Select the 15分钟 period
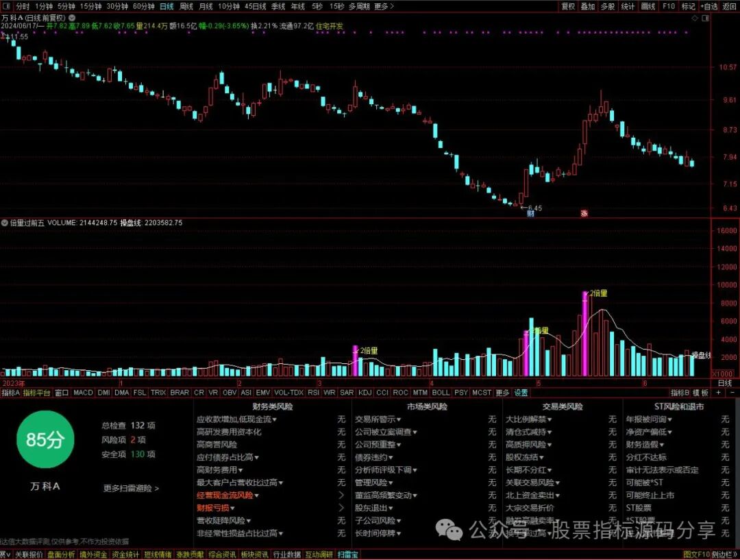The height and width of the screenshot is (560, 740). [90, 6]
